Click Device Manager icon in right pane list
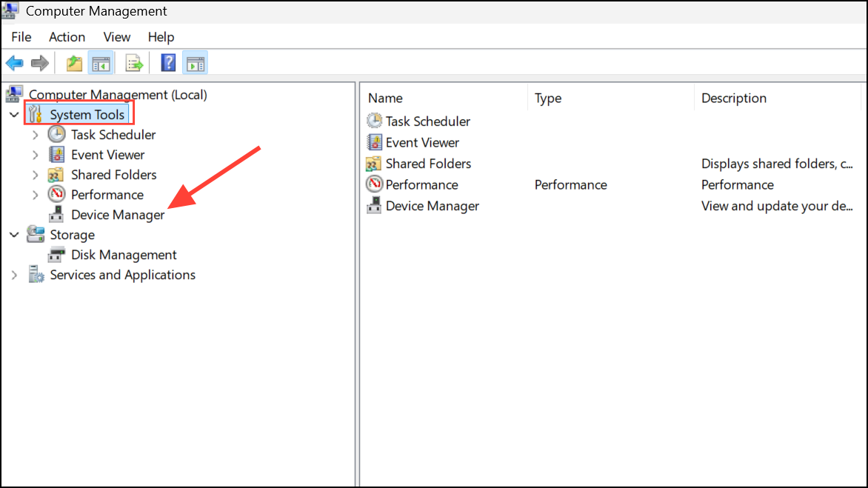868x488 pixels. tap(374, 205)
